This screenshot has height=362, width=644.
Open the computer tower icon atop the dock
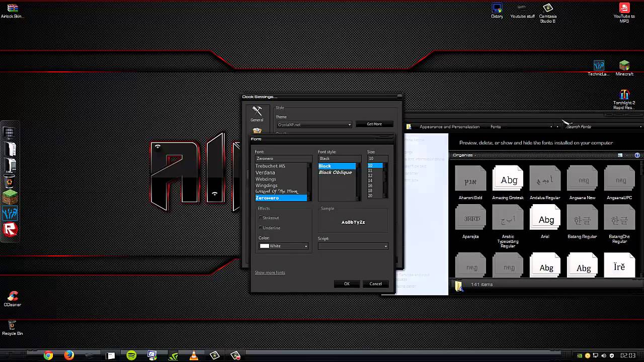coord(9,133)
